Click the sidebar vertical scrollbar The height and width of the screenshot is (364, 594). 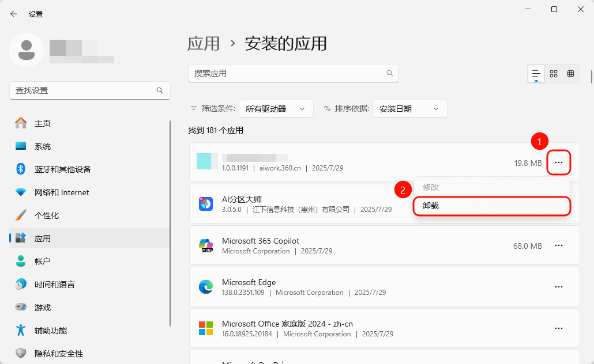[170, 223]
